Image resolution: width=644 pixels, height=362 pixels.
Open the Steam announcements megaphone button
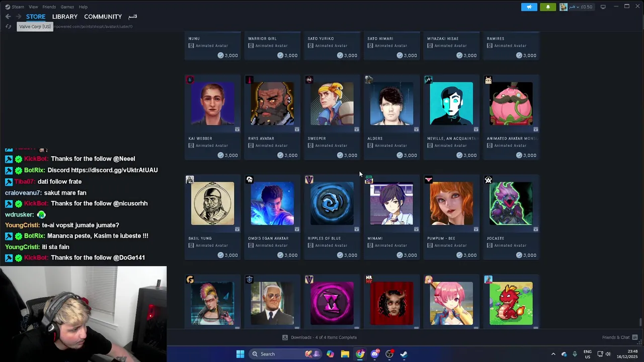point(529,7)
